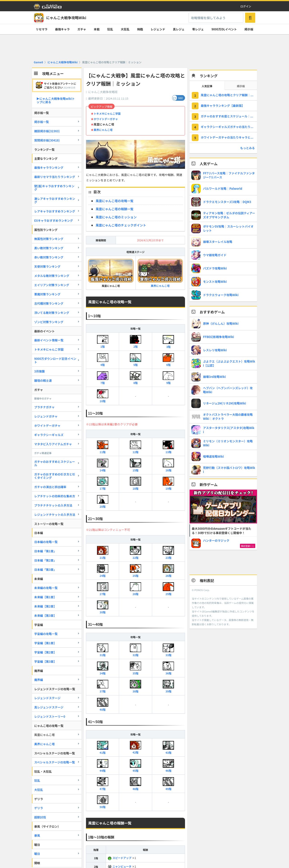
Task: Open floor 2階 enemy icon
Action: [135, 339]
